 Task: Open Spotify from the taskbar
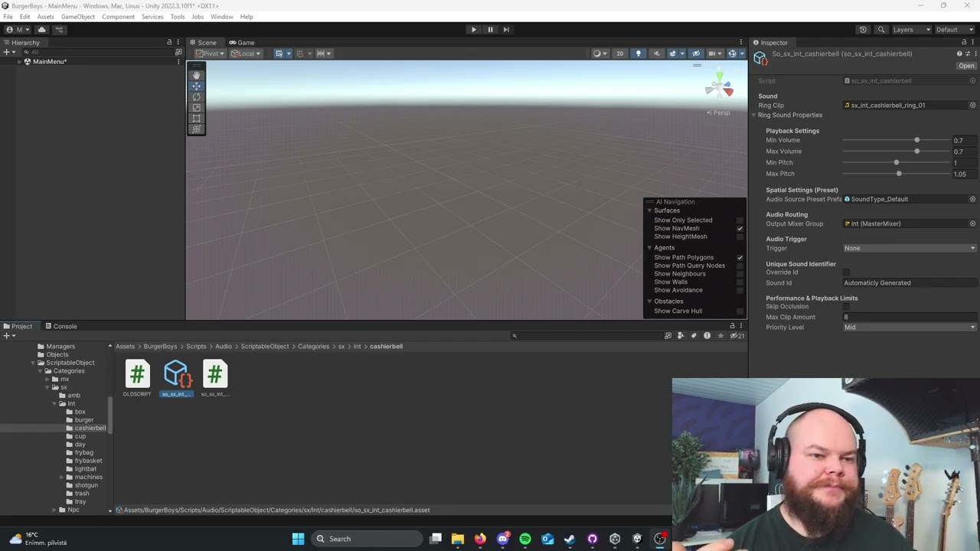coord(525,539)
